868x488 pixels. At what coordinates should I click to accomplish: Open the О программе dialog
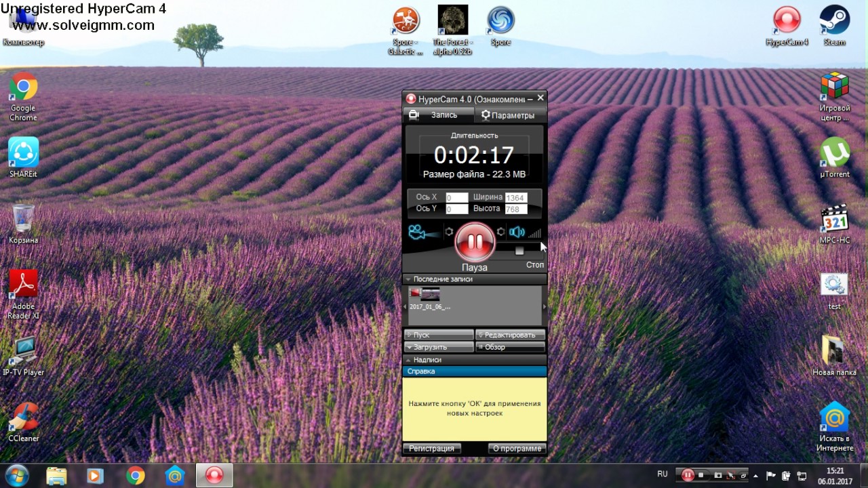click(517, 449)
